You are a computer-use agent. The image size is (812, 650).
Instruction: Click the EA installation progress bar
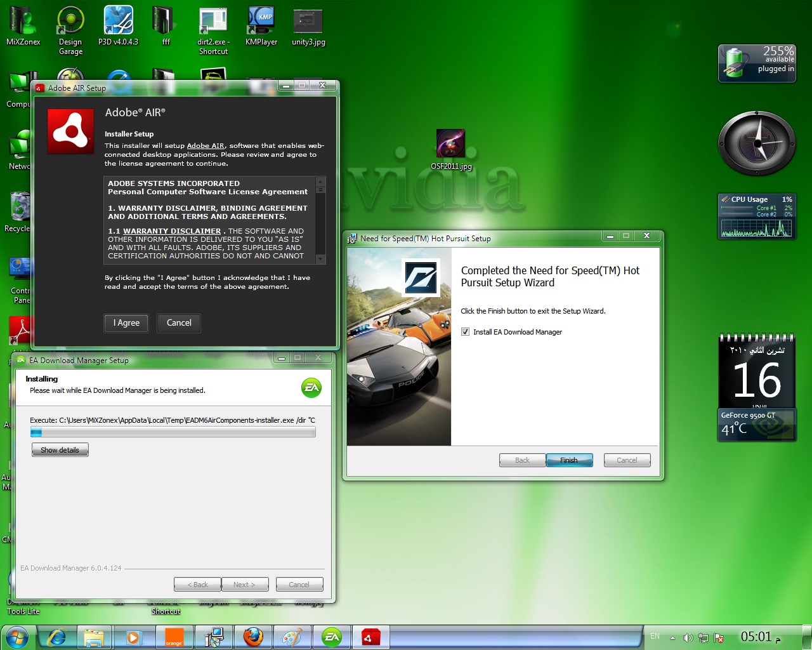point(173,432)
